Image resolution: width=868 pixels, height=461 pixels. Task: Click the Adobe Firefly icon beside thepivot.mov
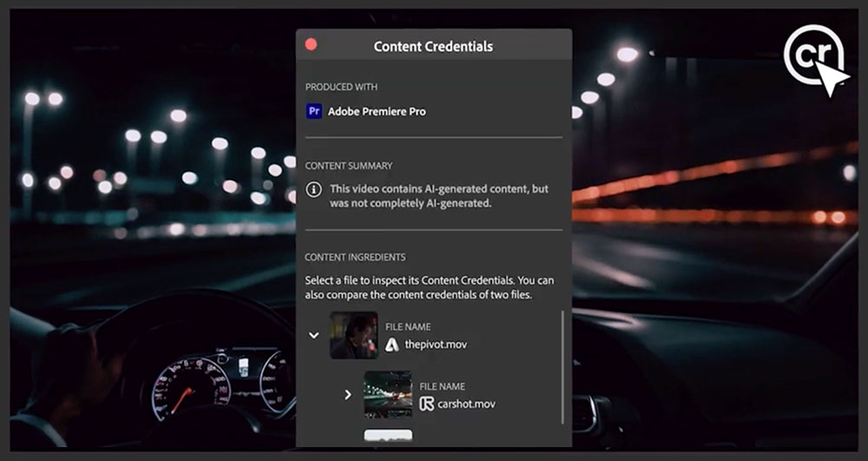point(392,345)
